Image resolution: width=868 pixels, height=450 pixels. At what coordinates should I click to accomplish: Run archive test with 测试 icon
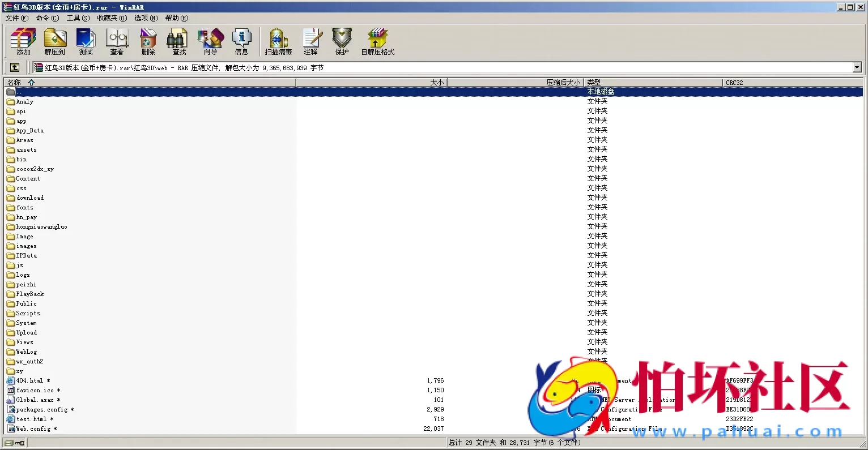[x=86, y=41]
